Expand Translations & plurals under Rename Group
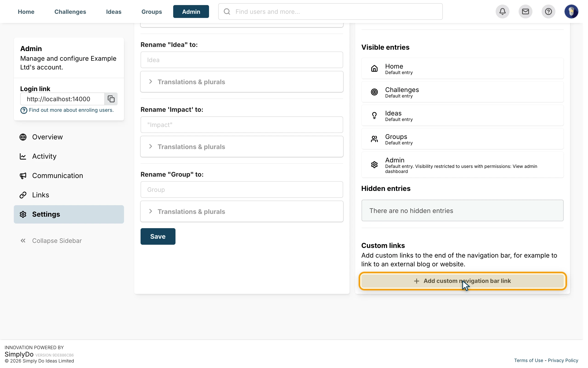The width and height of the screenshot is (588, 368). [242, 211]
